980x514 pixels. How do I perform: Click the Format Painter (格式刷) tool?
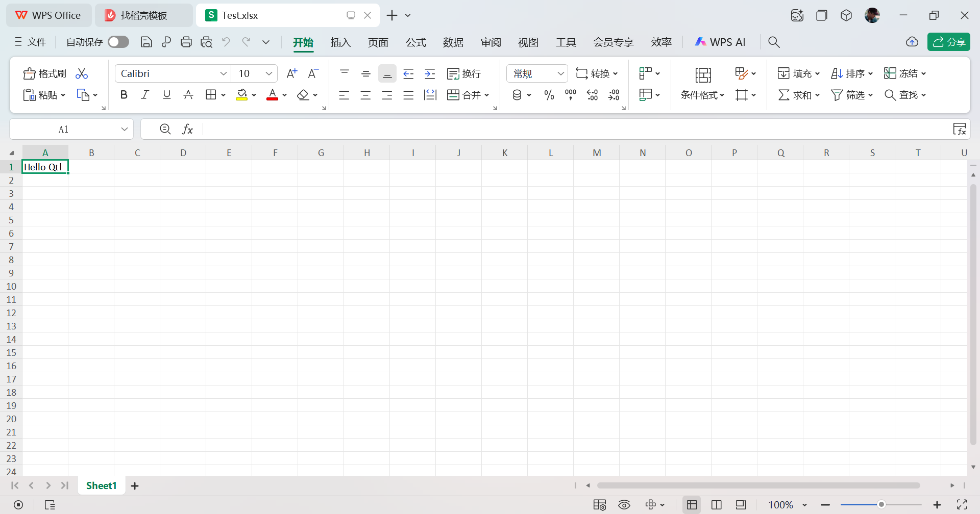[x=45, y=73]
